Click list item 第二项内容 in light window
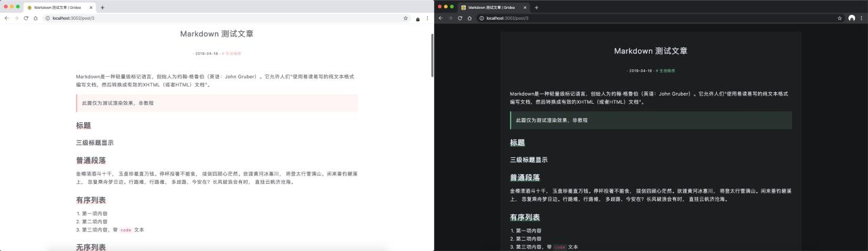The image size is (868, 251). [x=94, y=221]
